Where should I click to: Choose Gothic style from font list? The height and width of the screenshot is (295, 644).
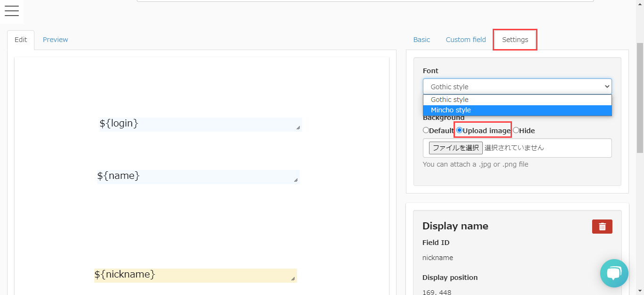(x=517, y=100)
